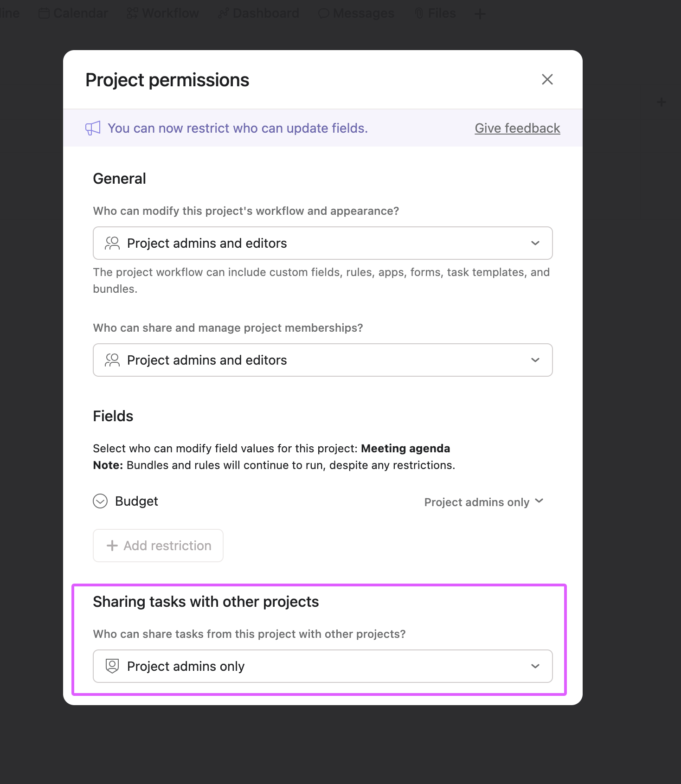This screenshot has width=681, height=784.
Task: Close the Project permissions dialog
Action: pos(547,79)
